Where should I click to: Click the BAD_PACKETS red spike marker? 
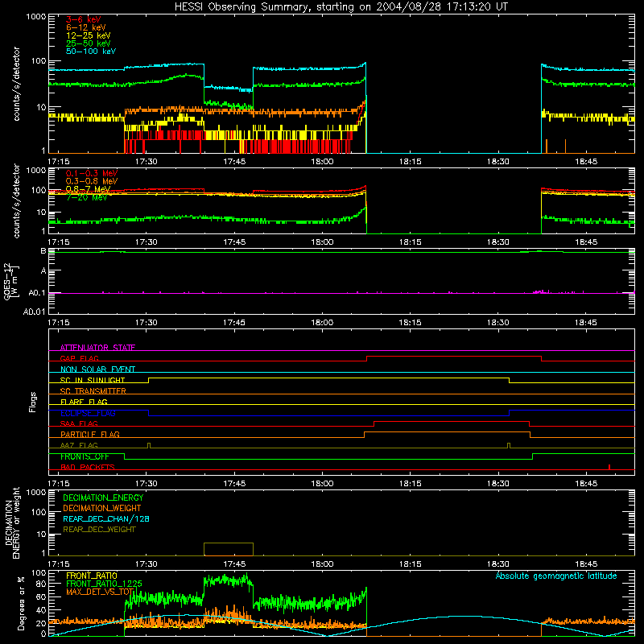tap(609, 467)
